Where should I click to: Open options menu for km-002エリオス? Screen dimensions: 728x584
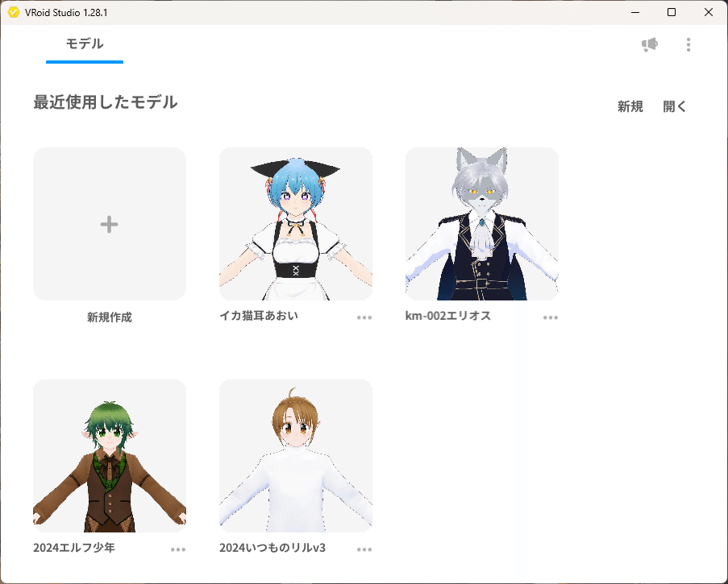click(x=551, y=317)
